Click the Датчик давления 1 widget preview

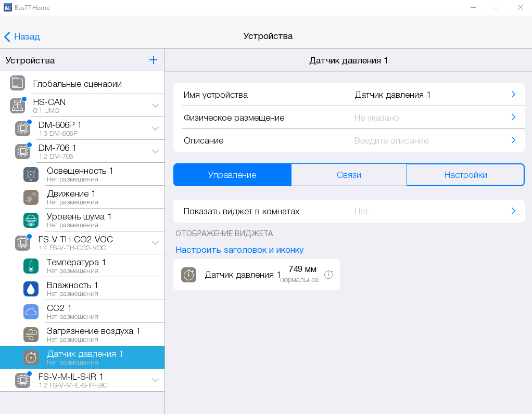tap(256, 275)
